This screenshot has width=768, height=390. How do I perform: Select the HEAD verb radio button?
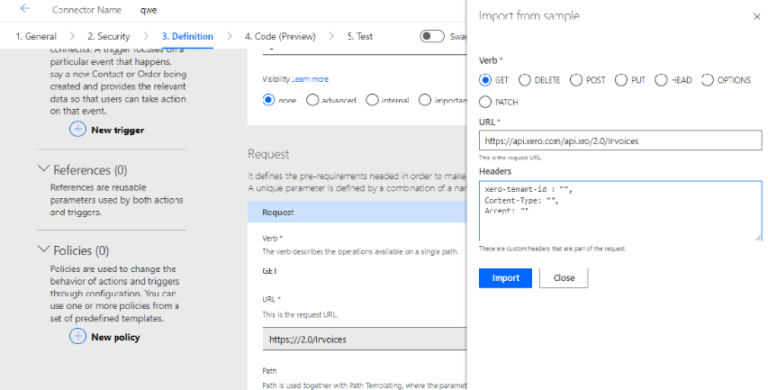[x=661, y=80]
